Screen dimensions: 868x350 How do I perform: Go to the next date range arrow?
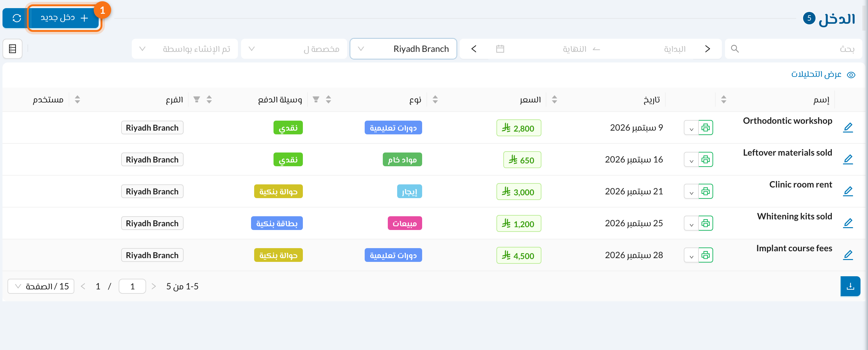474,49
